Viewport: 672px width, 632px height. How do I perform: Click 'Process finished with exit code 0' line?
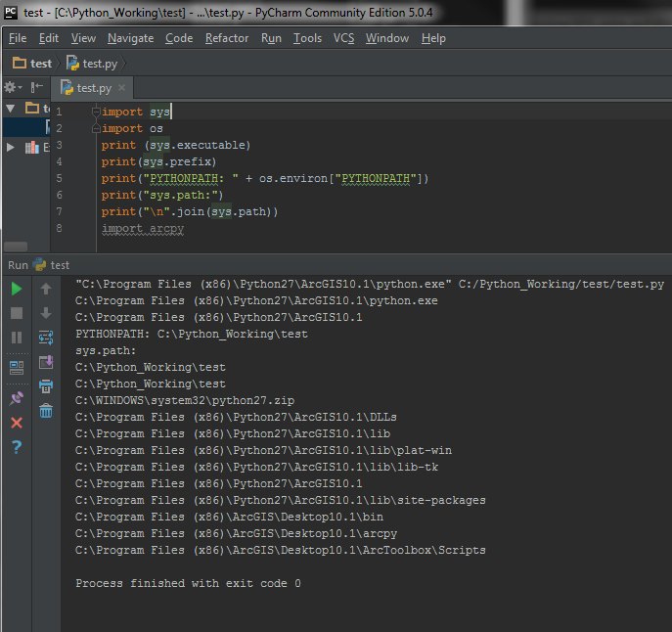click(188, 583)
